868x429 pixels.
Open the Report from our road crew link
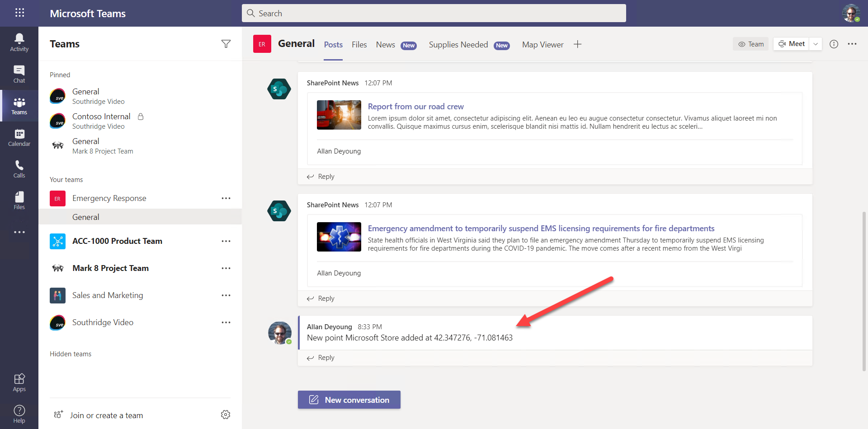point(415,107)
